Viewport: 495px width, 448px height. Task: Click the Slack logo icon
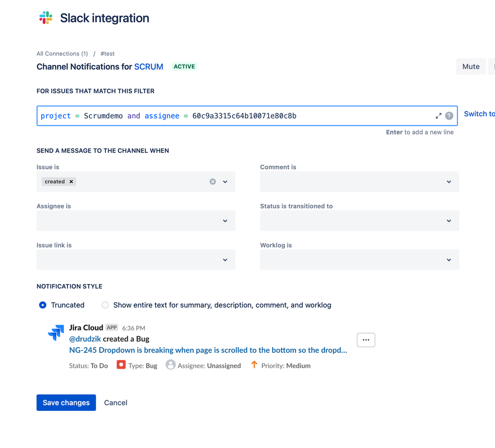point(46,18)
